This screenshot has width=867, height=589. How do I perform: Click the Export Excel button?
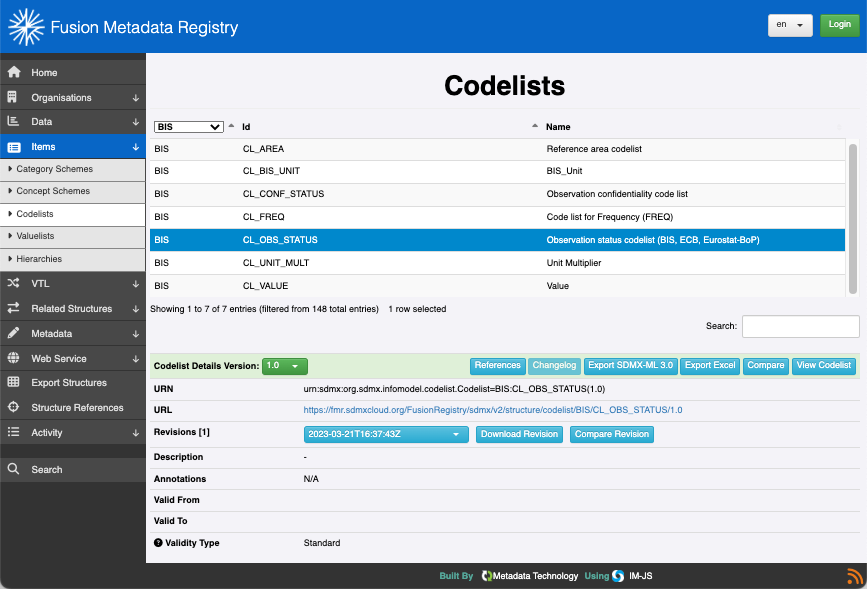[710, 366]
